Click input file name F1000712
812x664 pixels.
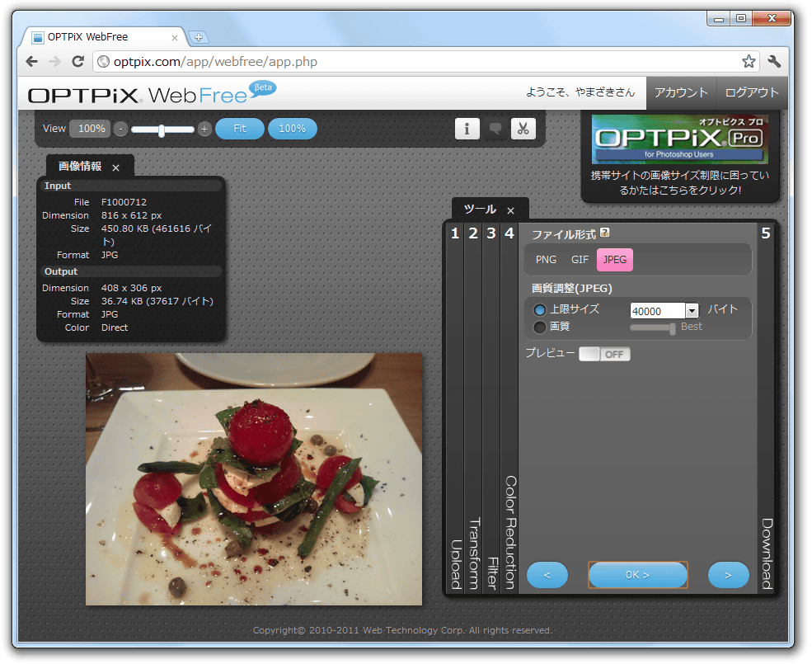click(124, 202)
